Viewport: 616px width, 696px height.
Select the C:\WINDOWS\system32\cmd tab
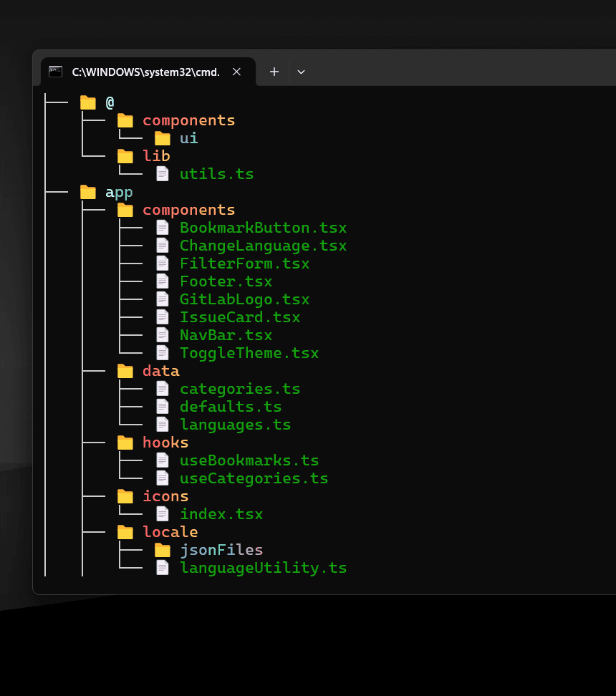coord(148,72)
